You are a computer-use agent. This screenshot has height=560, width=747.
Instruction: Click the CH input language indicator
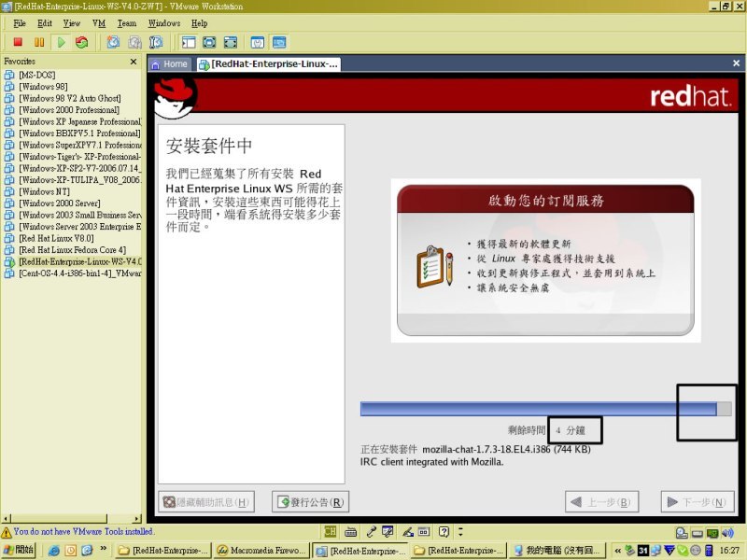(x=330, y=531)
